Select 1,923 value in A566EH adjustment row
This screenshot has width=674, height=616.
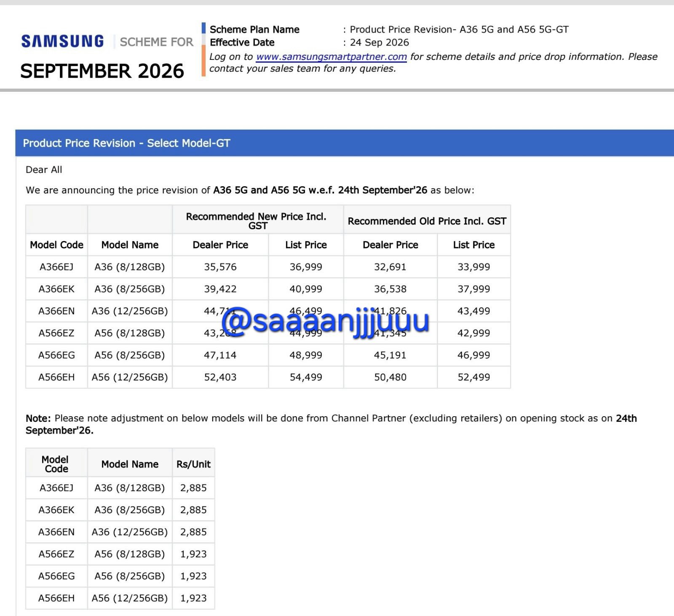[x=193, y=598]
